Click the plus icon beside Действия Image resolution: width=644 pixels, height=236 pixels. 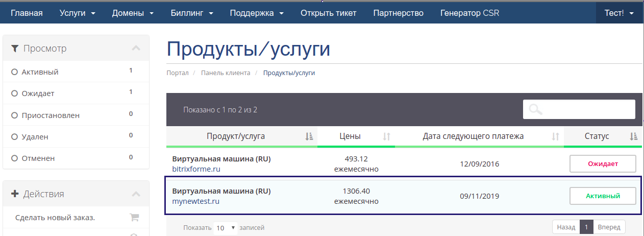coord(15,194)
